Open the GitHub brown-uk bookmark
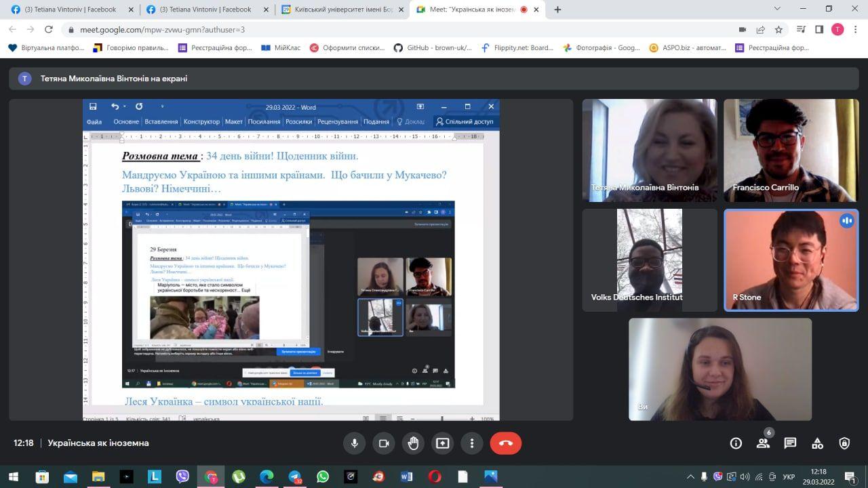 point(431,48)
